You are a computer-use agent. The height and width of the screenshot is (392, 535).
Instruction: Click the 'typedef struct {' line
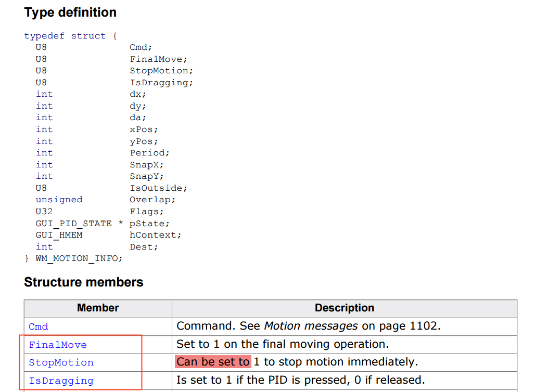click(71, 36)
